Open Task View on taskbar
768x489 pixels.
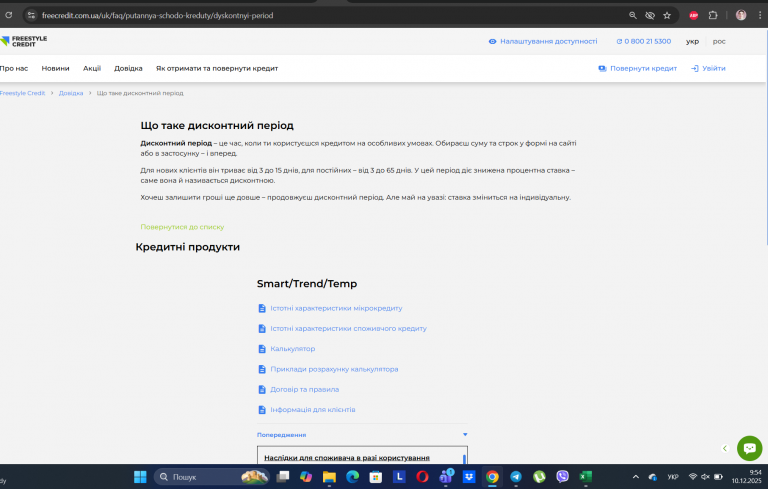coord(283,477)
